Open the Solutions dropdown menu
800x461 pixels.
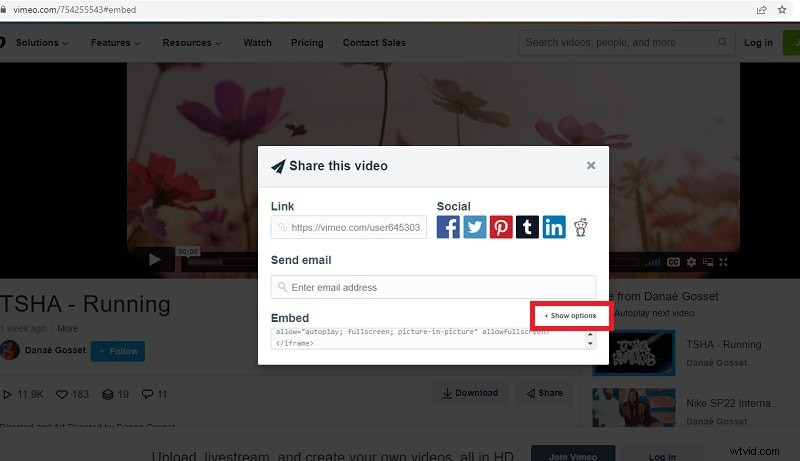click(x=42, y=43)
